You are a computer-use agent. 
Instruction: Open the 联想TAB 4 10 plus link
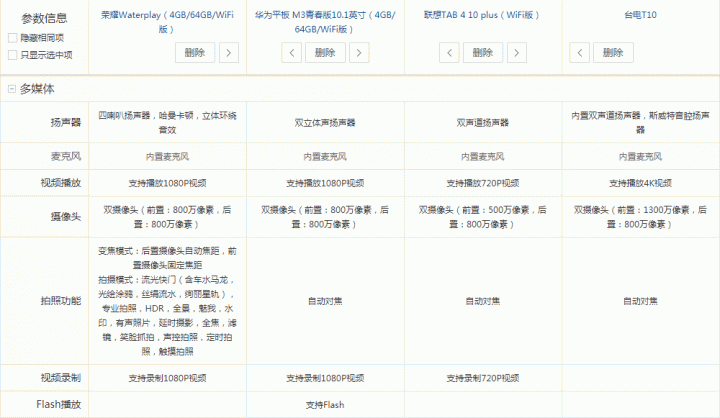point(481,15)
